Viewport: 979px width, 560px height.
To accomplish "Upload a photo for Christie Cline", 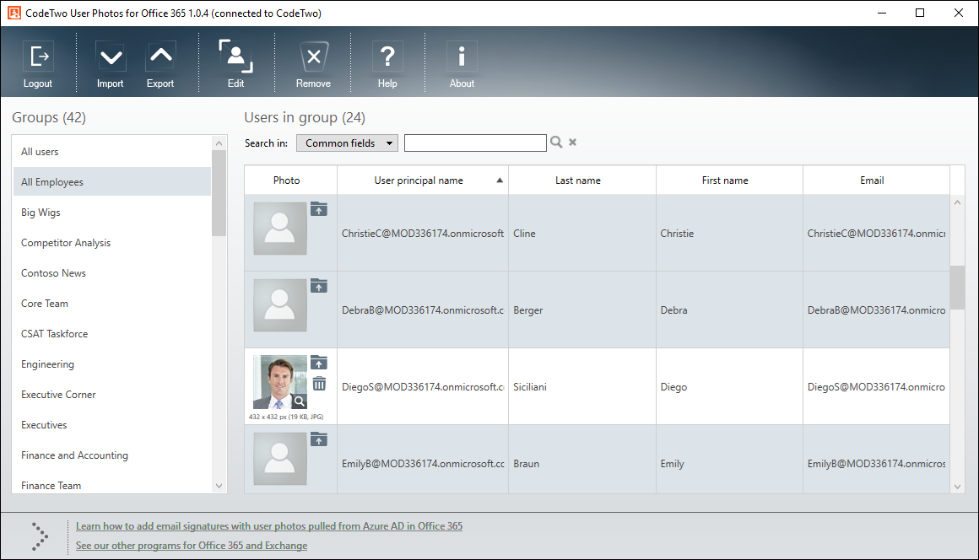I will (x=319, y=209).
